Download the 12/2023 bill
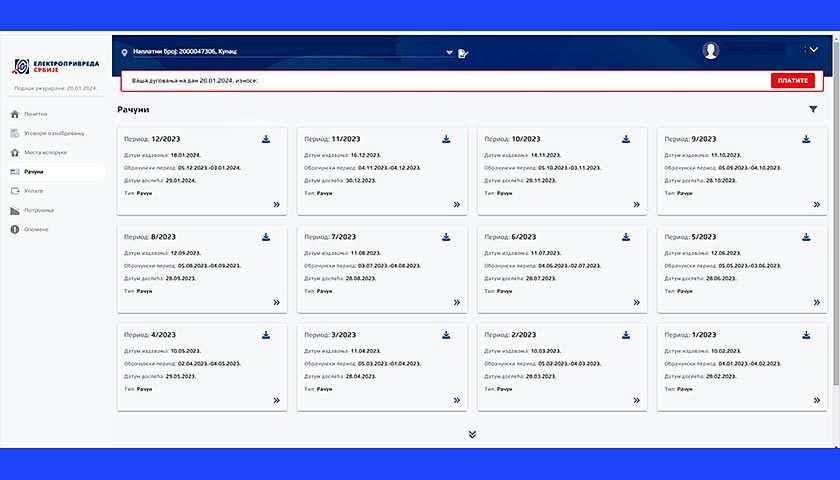 tap(266, 139)
